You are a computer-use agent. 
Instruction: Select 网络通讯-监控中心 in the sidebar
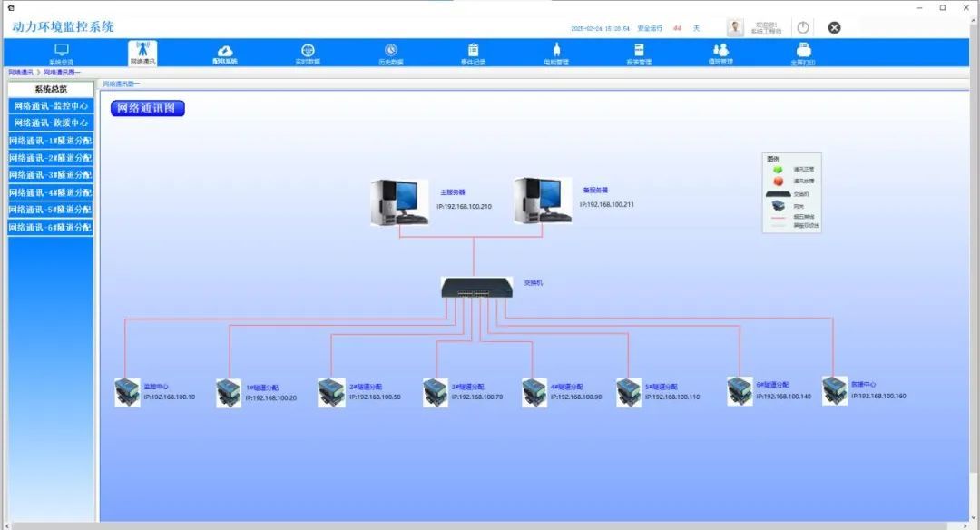coord(51,106)
